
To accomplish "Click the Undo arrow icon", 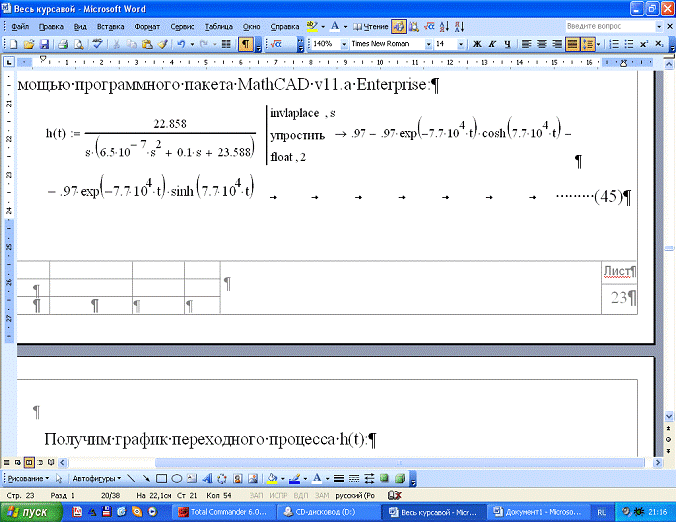I will tap(181, 45).
